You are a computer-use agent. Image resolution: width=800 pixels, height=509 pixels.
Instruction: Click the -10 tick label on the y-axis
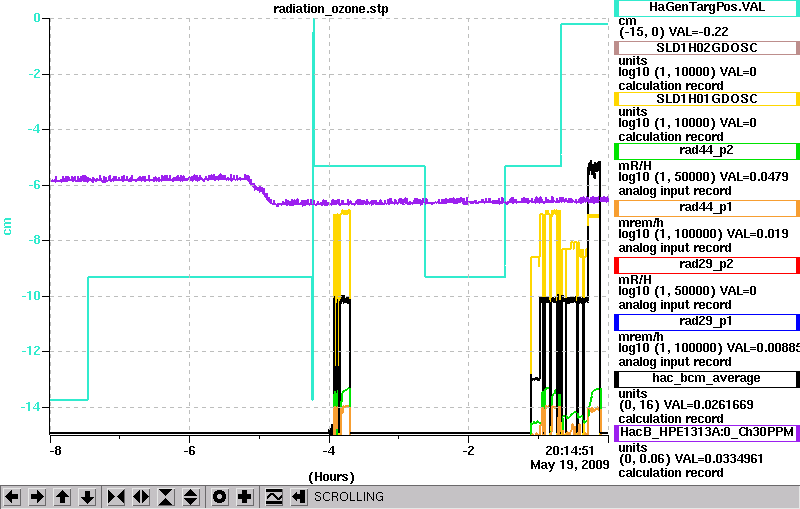tap(31, 296)
